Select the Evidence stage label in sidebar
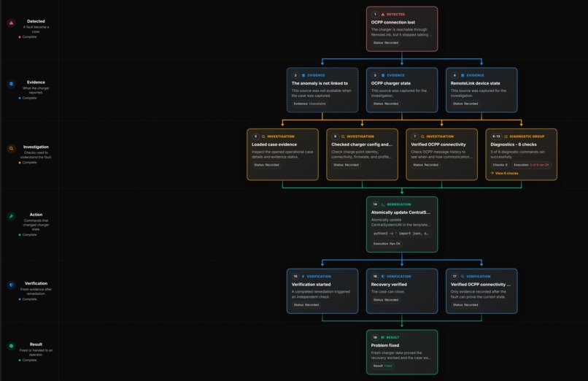Viewport: 588px width, 381px height. click(x=36, y=82)
